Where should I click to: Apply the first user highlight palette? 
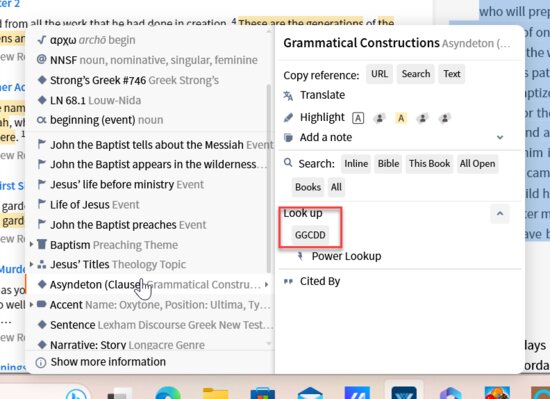pyautogui.click(x=379, y=118)
